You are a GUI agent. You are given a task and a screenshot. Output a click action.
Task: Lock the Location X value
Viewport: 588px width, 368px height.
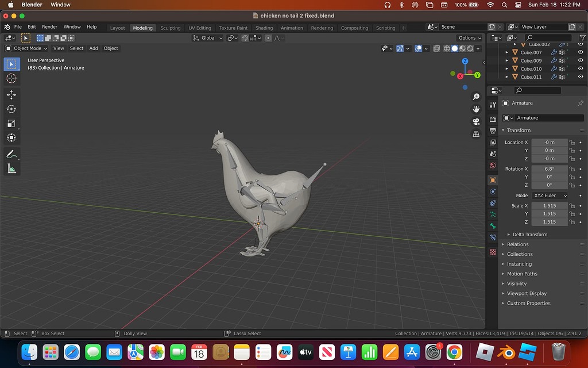tap(571, 142)
